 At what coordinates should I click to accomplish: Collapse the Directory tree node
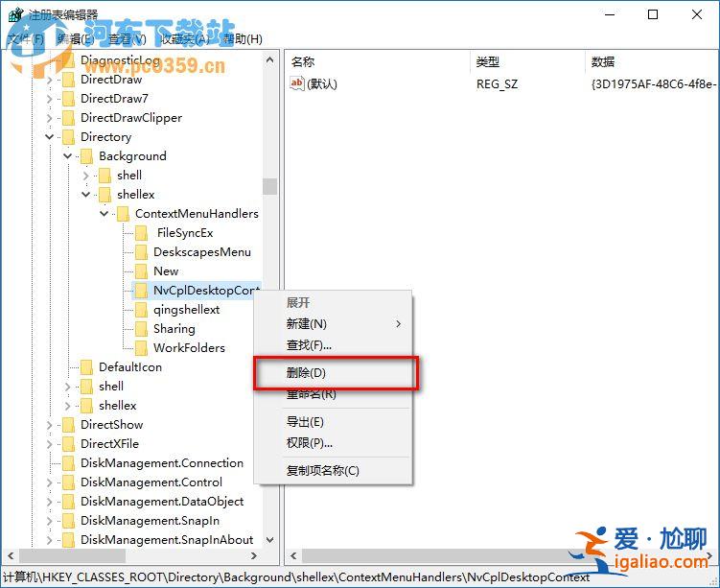[49, 137]
